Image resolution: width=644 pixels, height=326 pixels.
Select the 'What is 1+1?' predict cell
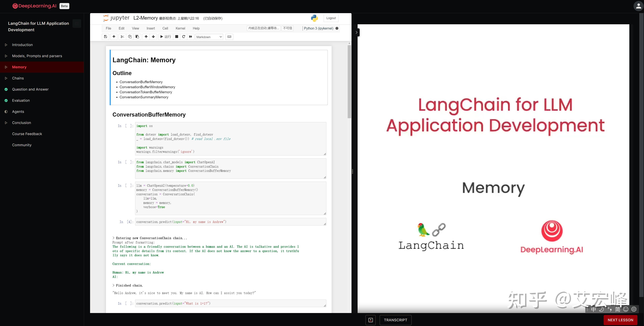[x=231, y=303]
